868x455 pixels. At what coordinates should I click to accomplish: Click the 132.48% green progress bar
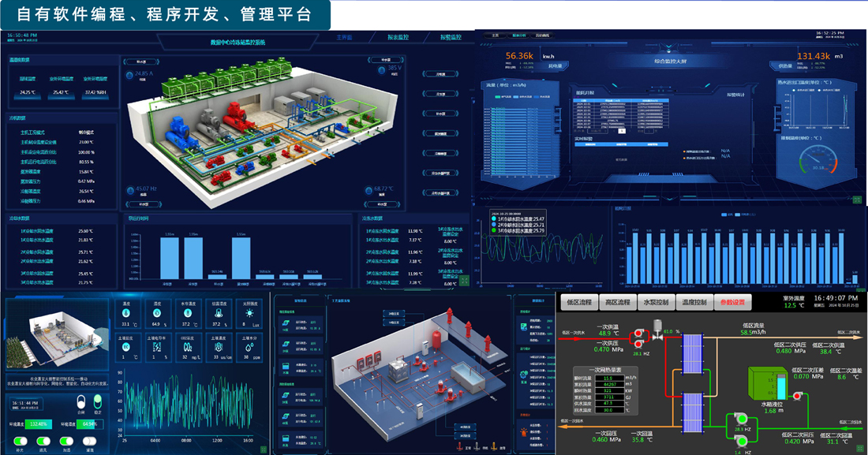(x=38, y=424)
